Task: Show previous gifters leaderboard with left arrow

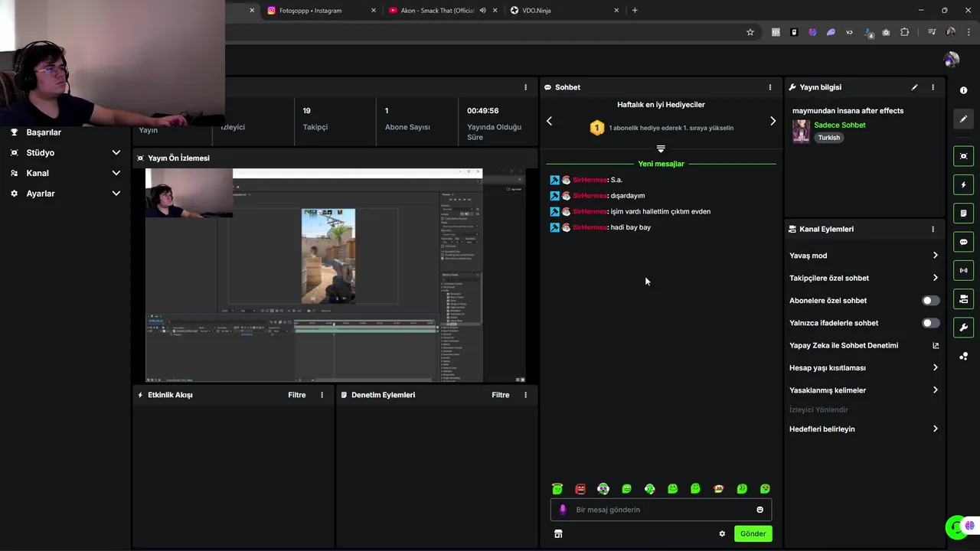Action: (549, 121)
